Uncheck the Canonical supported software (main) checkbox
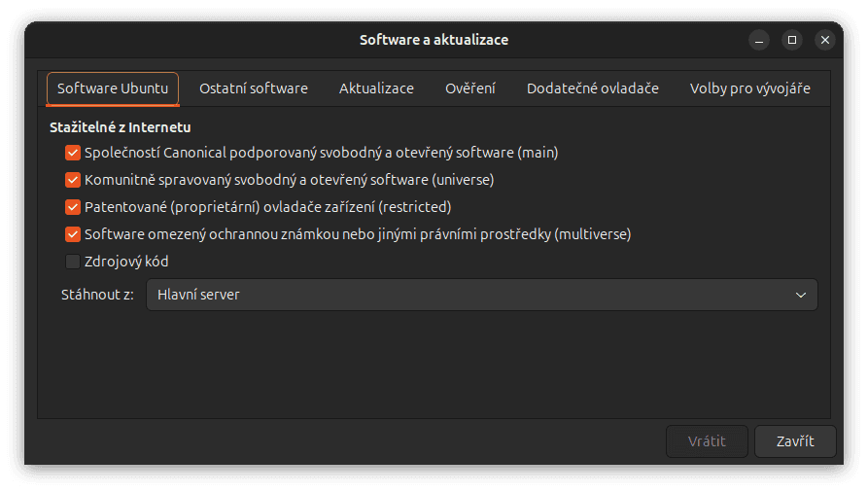 72,153
